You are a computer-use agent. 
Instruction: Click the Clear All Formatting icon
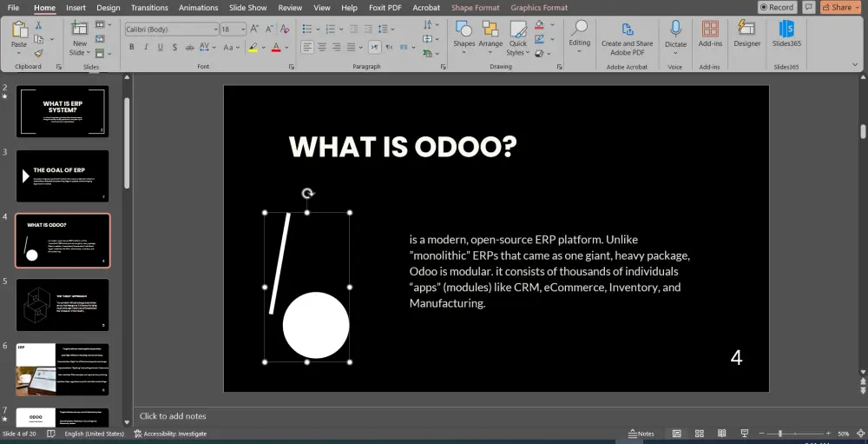(285, 29)
